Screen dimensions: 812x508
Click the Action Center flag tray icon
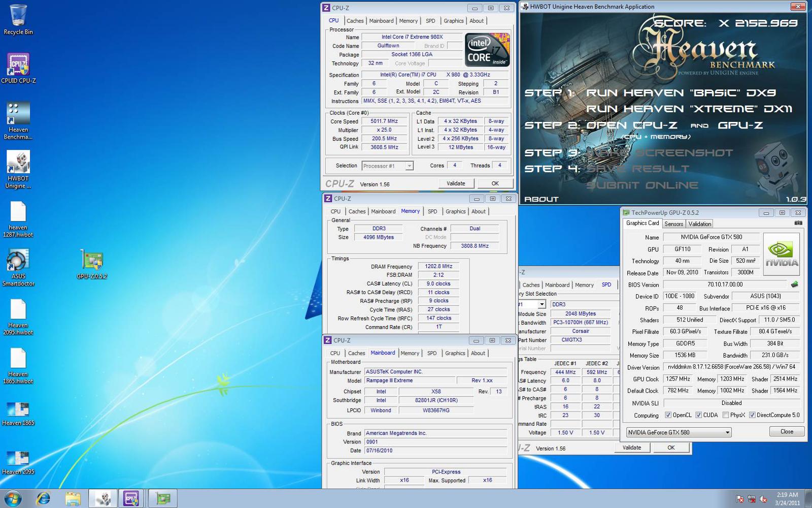[740, 499]
